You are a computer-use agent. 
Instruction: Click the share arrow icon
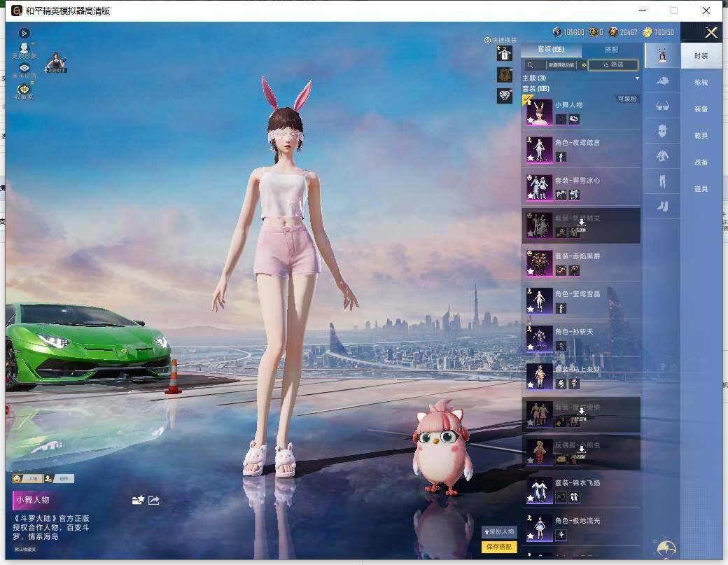pyautogui.click(x=154, y=500)
